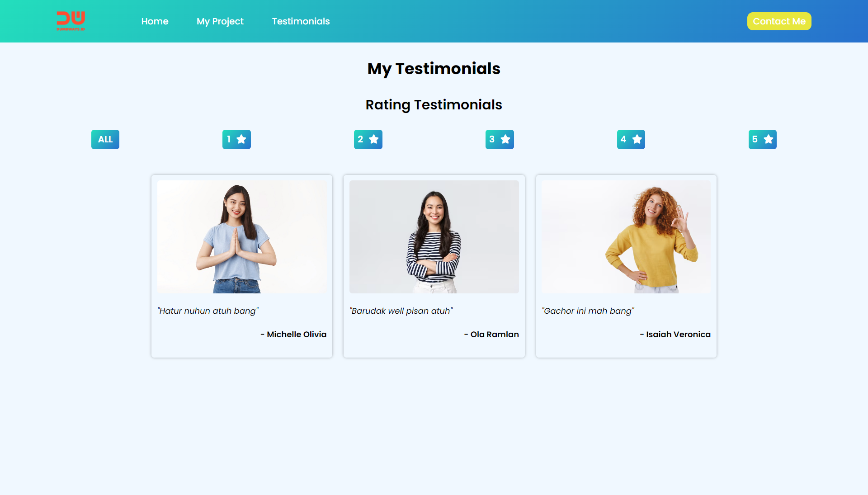The height and width of the screenshot is (495, 868).
Task: Select the "Gachor ini mah bang" quote
Action: pyautogui.click(x=588, y=311)
